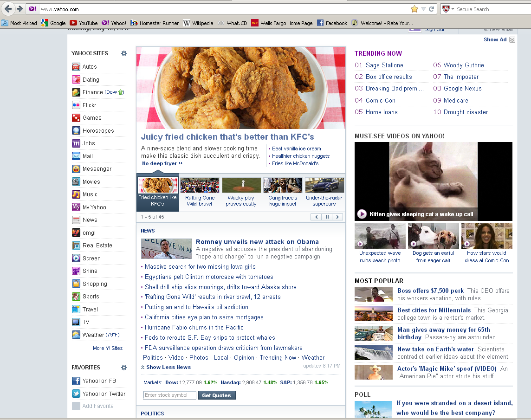Viewport: 531px width, 420px height.
Task: Click the www.yahoo.com address bar
Action: (224, 9)
